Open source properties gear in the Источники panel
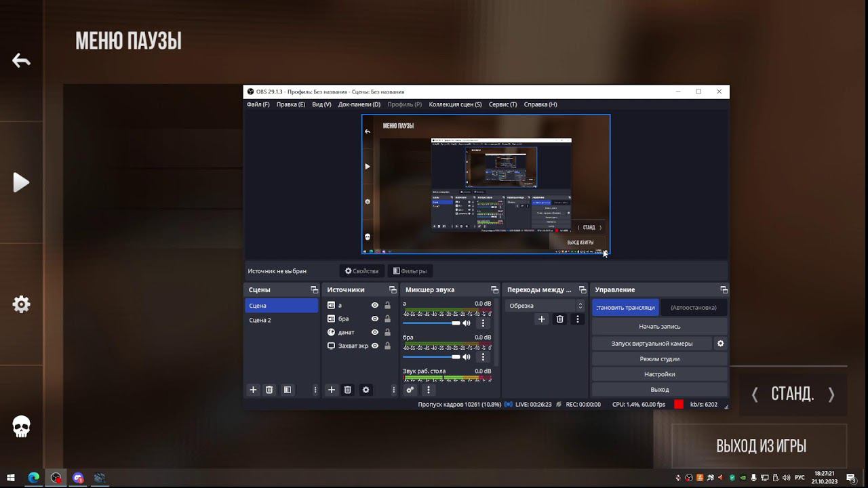Image resolution: width=868 pixels, height=488 pixels. point(366,390)
